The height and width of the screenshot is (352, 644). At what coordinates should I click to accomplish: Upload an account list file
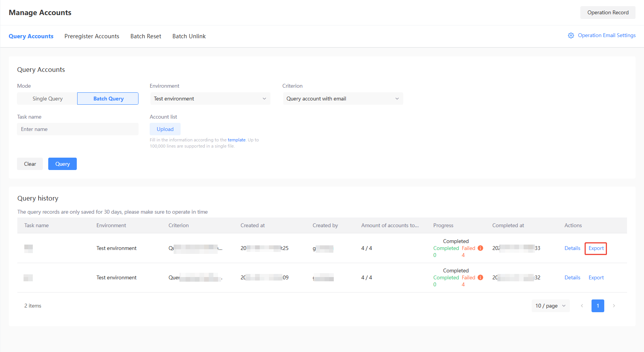(x=165, y=129)
